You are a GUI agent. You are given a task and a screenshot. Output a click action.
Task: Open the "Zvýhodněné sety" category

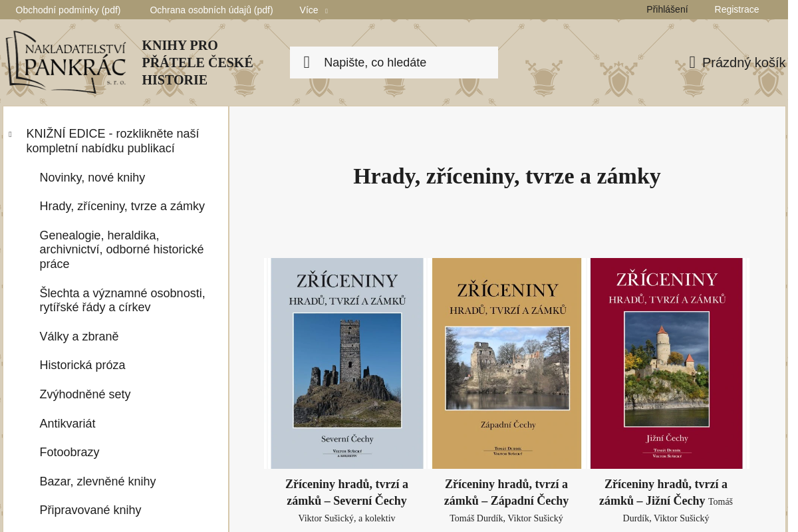click(x=84, y=394)
